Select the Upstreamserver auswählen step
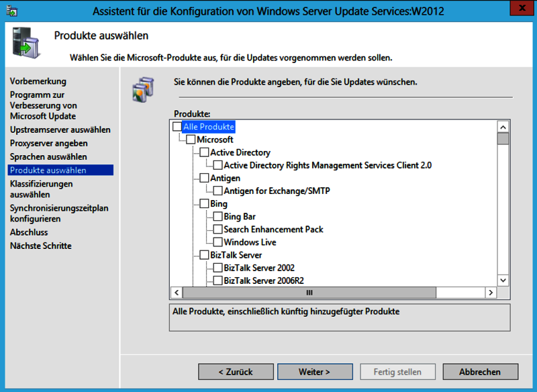Screen dimensions: 537x392 60,130
